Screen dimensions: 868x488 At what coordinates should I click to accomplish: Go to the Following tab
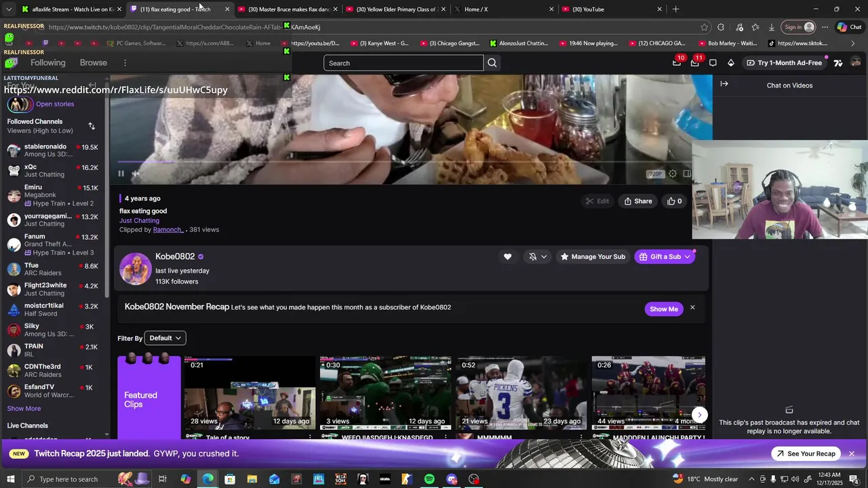(x=47, y=62)
